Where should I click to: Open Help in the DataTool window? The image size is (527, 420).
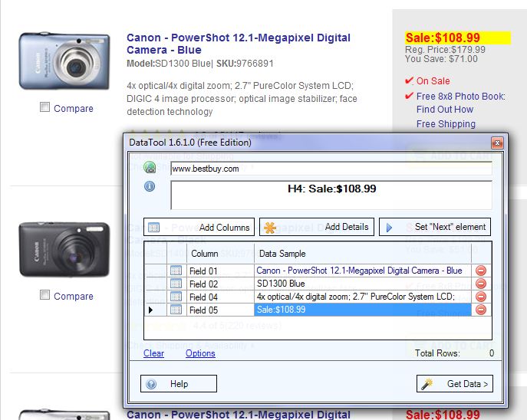click(x=179, y=383)
